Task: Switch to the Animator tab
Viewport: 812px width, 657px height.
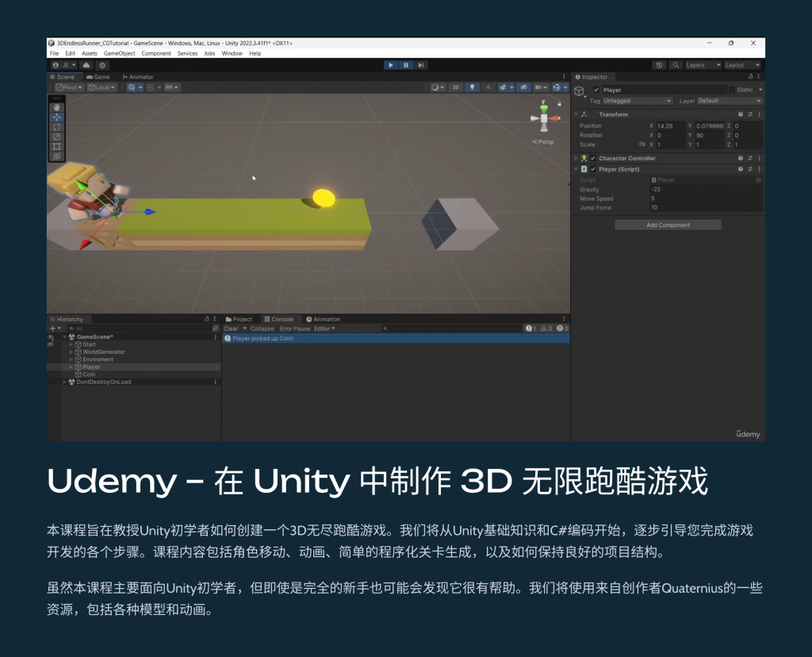Action: click(138, 77)
